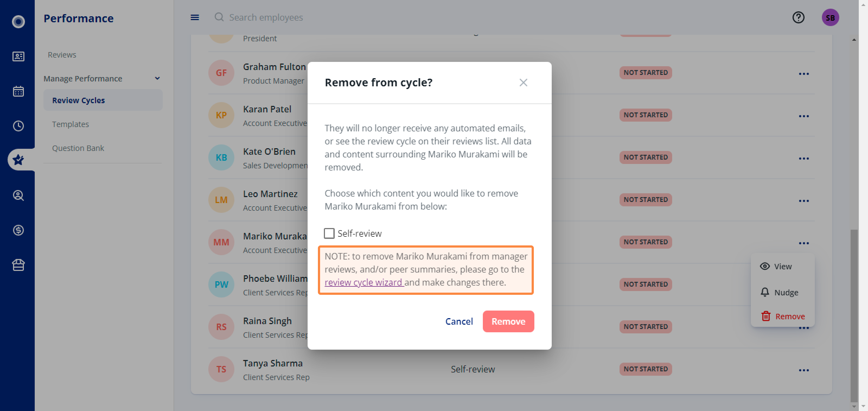Image resolution: width=868 pixels, height=411 pixels.
Task: Open Templates menu item
Action: tap(71, 124)
